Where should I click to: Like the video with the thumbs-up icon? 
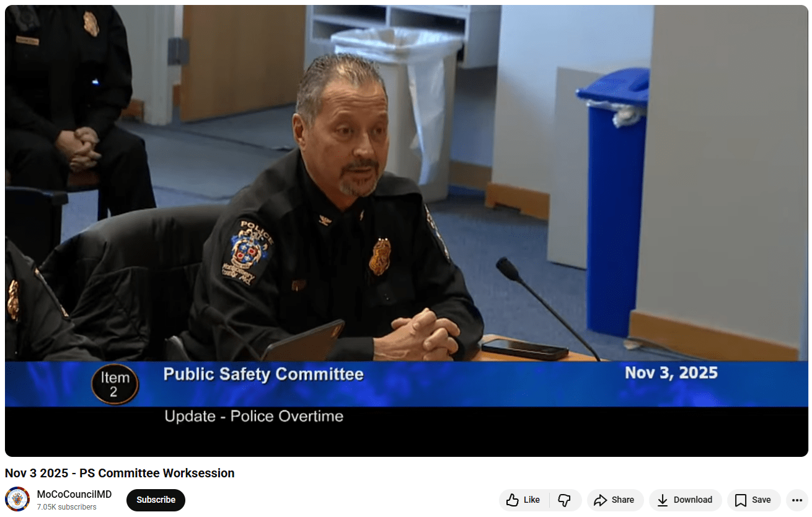pos(513,500)
